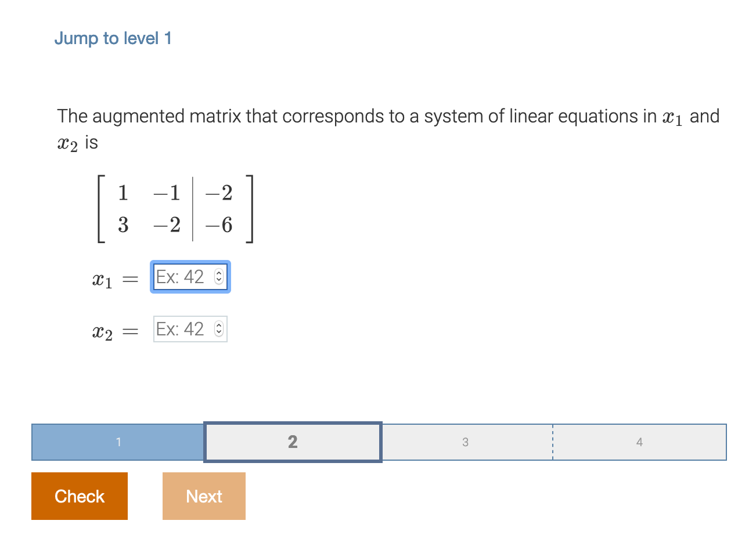
Task: Increment x1 using its stepper up arrow
Action: (x=219, y=274)
